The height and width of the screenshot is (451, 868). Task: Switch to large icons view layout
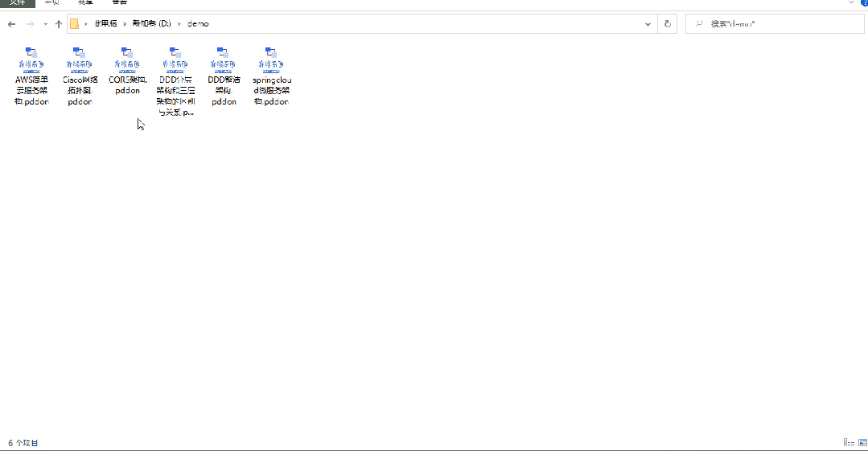pos(862,442)
